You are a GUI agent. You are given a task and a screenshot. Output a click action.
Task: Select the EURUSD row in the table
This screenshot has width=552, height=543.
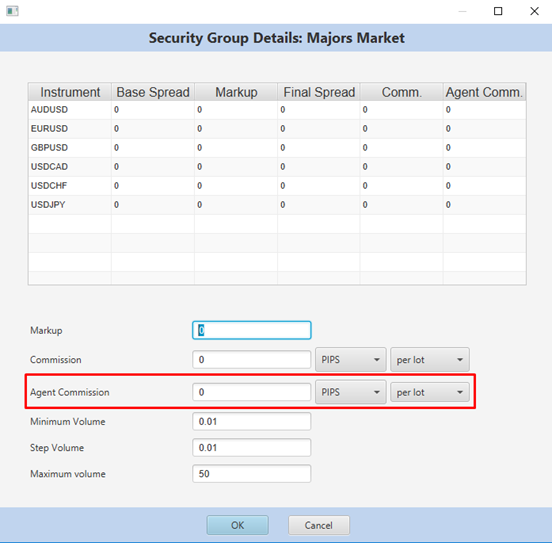point(277,129)
